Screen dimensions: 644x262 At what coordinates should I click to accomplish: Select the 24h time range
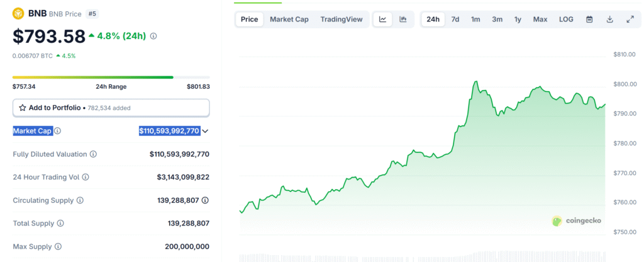click(x=433, y=20)
